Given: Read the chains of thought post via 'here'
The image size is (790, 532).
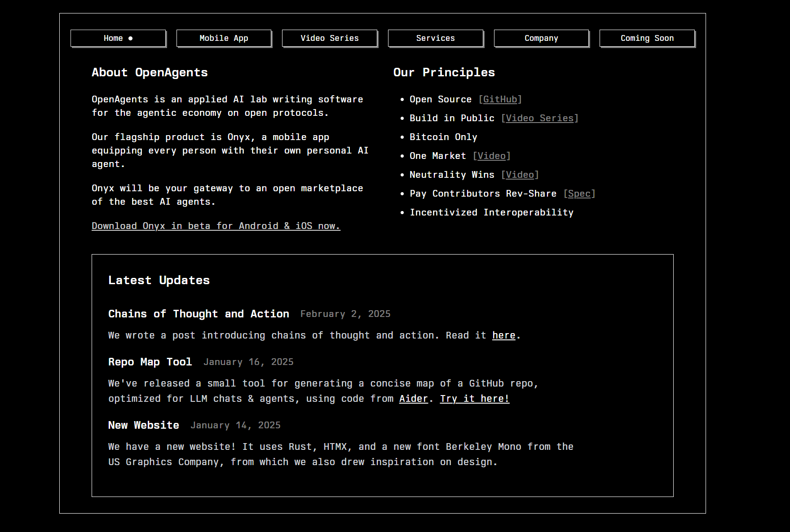Looking at the screenshot, I should point(503,335).
